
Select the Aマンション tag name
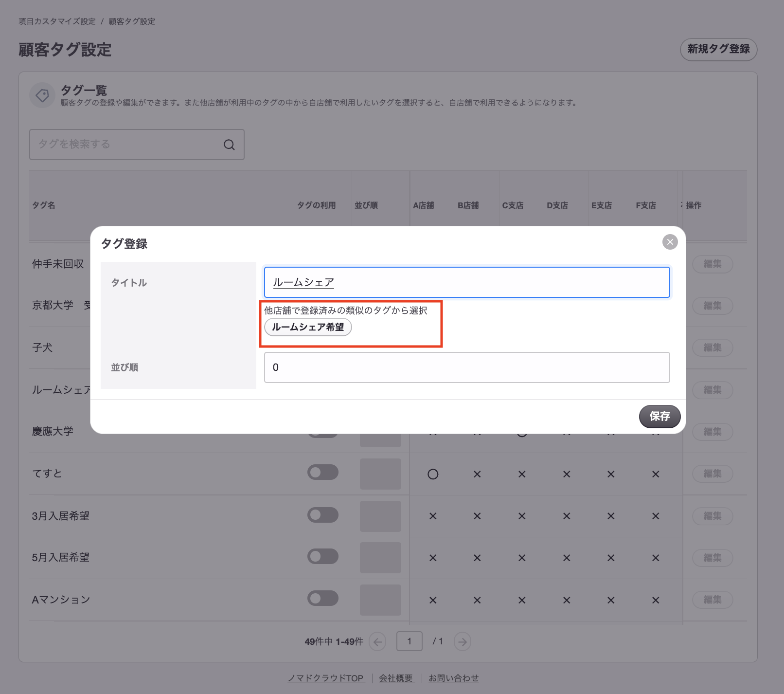61,600
